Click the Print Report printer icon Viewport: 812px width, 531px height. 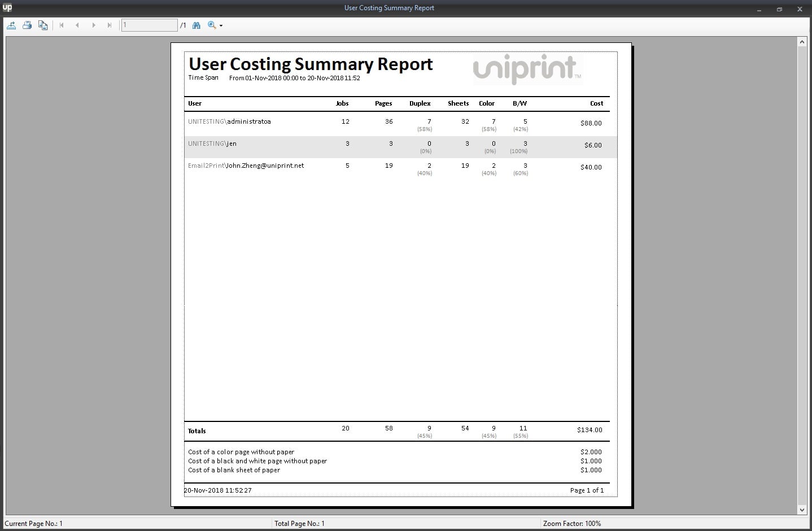[27, 25]
